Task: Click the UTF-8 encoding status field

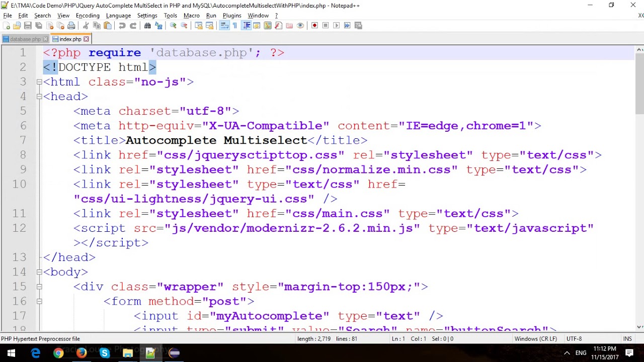Action: (x=574, y=339)
